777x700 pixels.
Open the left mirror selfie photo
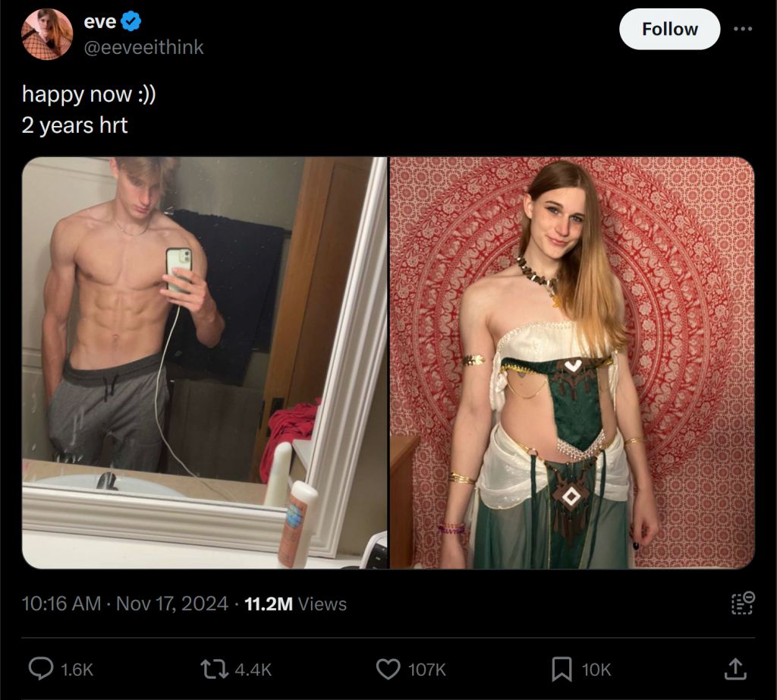205,363
